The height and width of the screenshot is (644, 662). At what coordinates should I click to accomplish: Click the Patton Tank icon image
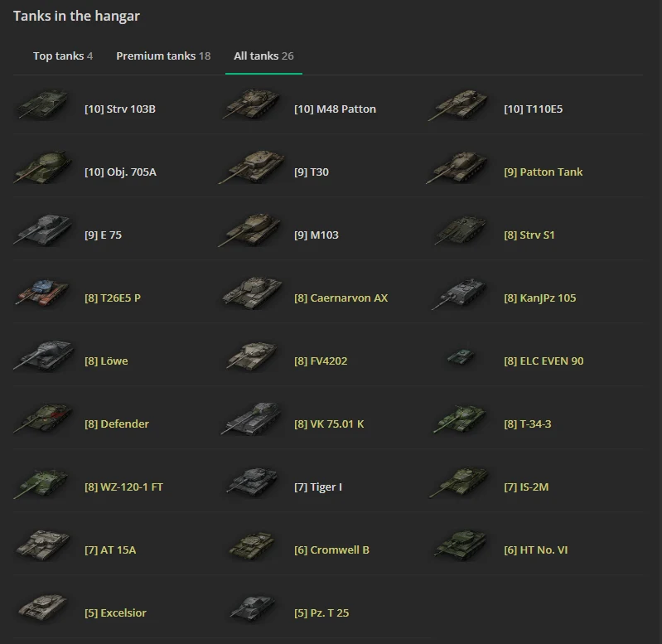coord(457,167)
